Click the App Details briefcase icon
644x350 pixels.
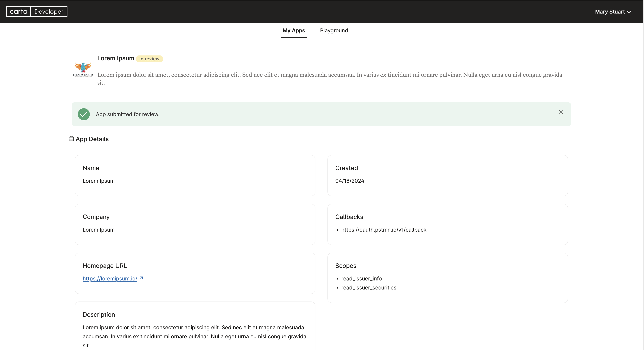71,139
